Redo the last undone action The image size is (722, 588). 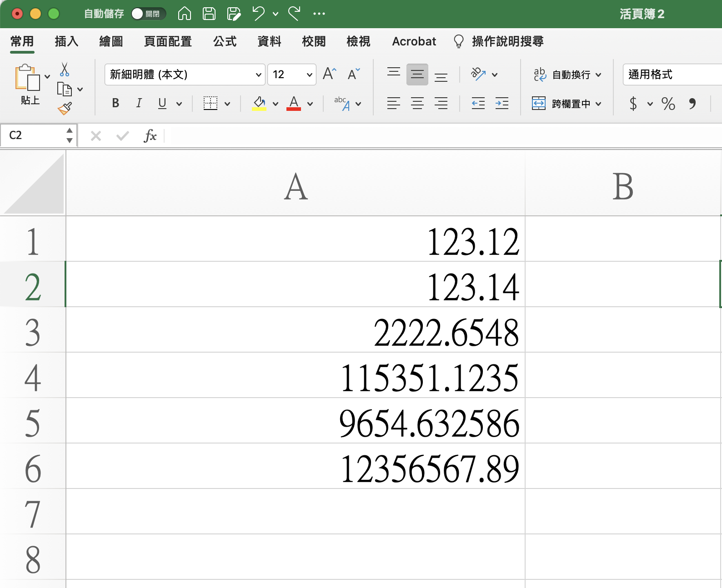click(295, 14)
